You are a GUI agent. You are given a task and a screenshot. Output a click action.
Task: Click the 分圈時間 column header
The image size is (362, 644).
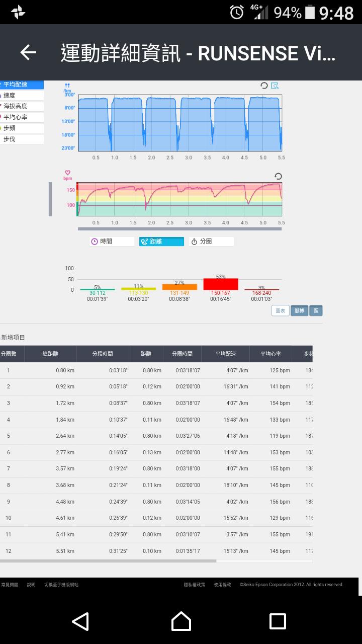[182, 354]
